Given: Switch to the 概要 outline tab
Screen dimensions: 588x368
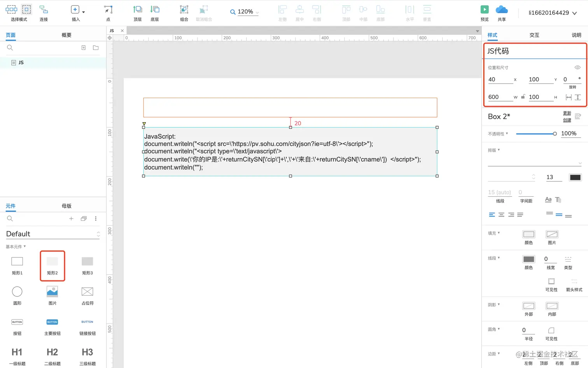Looking at the screenshot, I should 66,35.
